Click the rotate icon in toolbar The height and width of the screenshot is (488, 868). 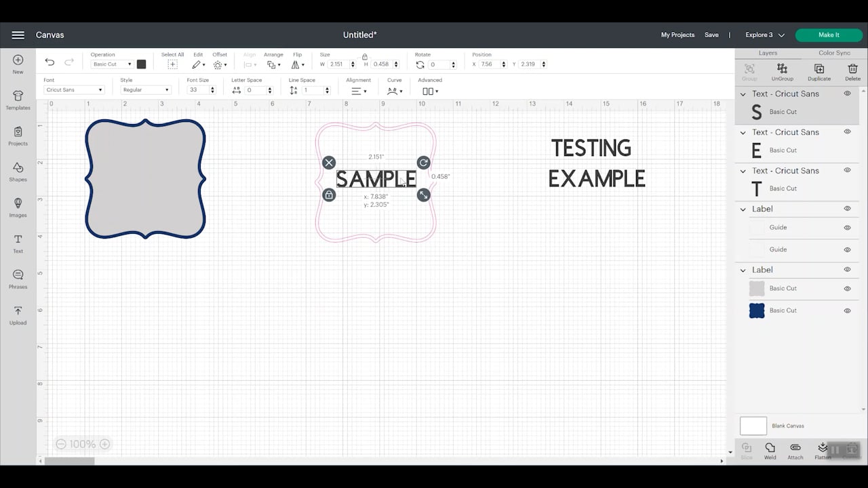420,64
